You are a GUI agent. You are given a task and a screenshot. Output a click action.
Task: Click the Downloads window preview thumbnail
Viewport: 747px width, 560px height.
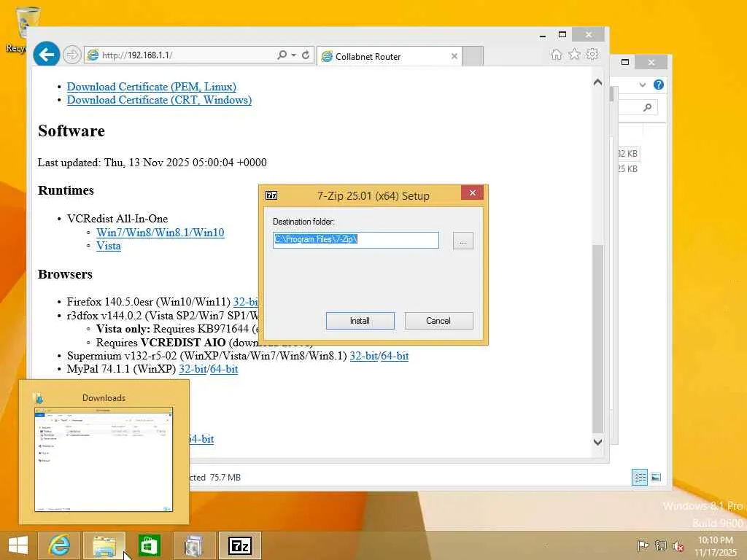(x=104, y=459)
